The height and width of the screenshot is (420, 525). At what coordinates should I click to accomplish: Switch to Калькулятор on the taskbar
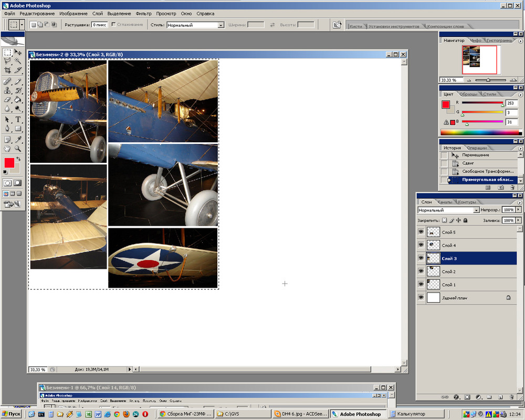(416, 414)
